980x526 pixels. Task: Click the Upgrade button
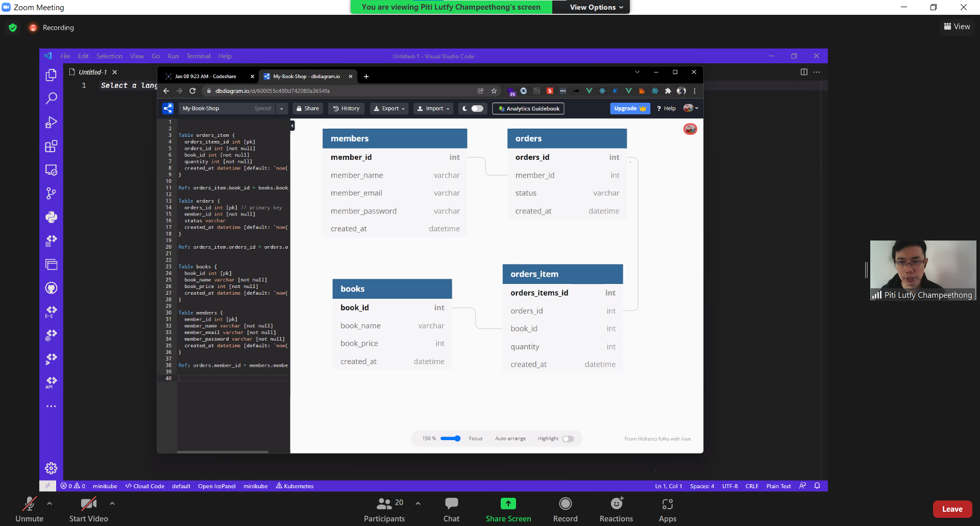click(x=630, y=108)
